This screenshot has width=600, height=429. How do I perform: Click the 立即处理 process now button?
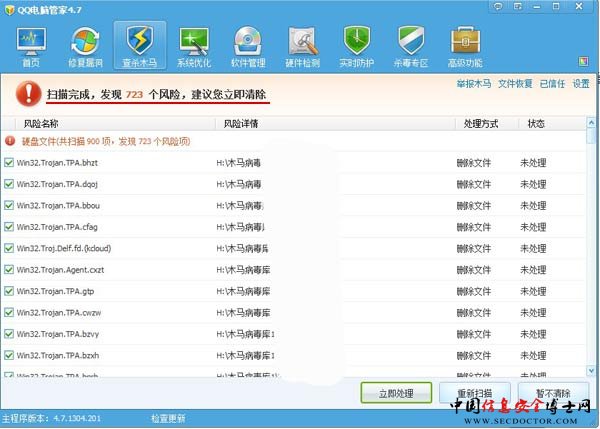396,393
